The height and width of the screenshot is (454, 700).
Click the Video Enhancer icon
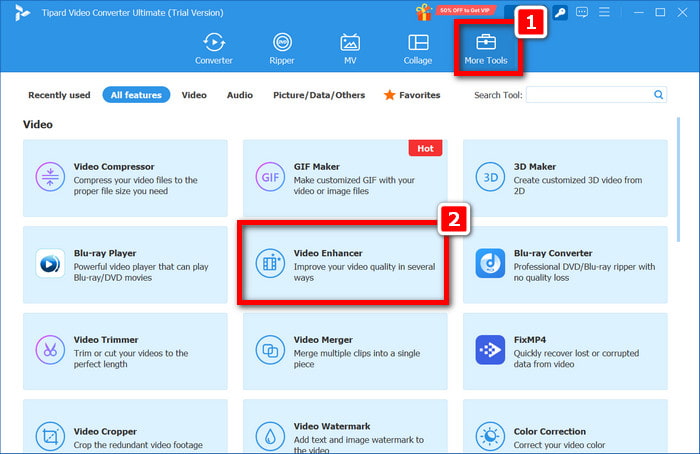[270, 264]
